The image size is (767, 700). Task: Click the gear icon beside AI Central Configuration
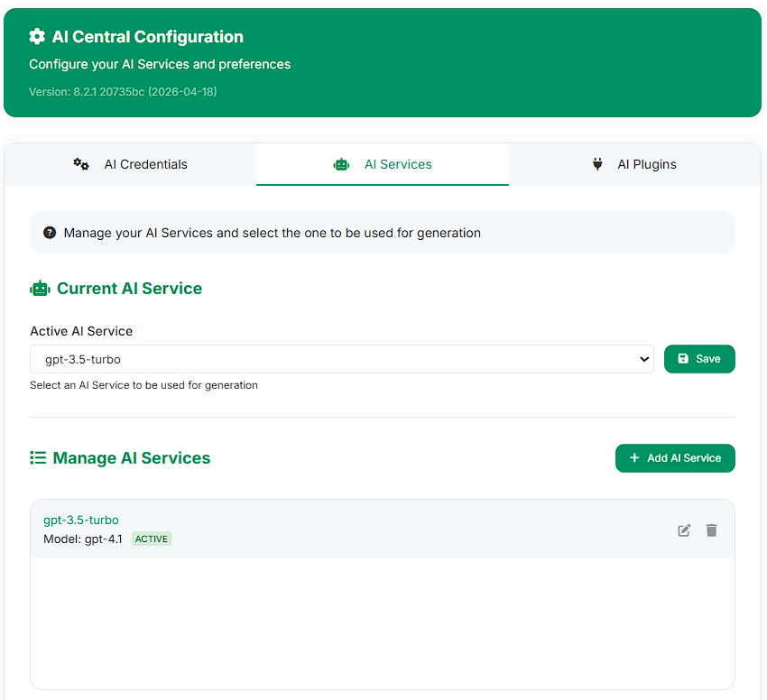(37, 37)
